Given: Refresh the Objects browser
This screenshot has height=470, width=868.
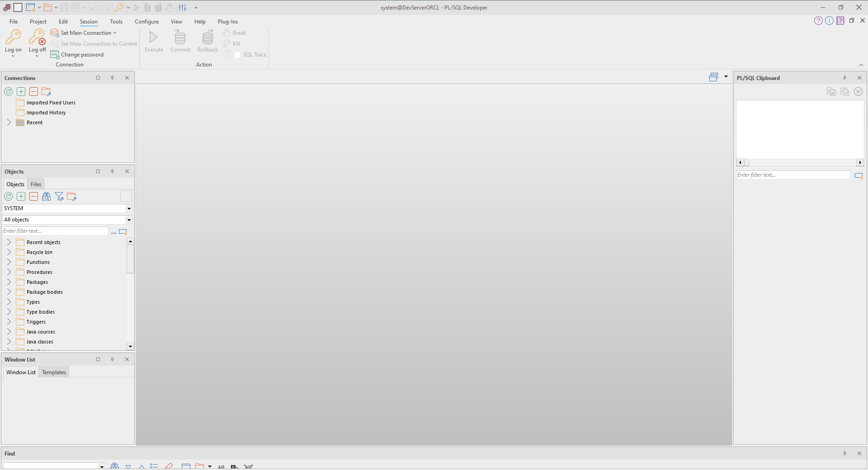Looking at the screenshot, I should pyautogui.click(x=9, y=197).
